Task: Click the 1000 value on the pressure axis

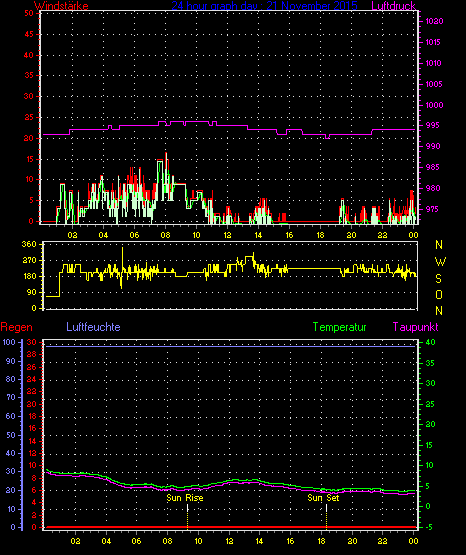Action: coord(434,105)
